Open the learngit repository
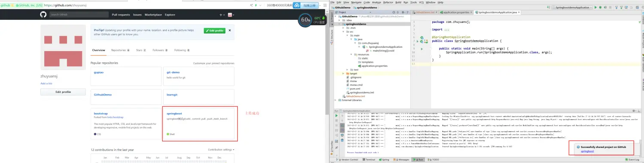Screen dimensions: 644x163 click(x=172, y=94)
